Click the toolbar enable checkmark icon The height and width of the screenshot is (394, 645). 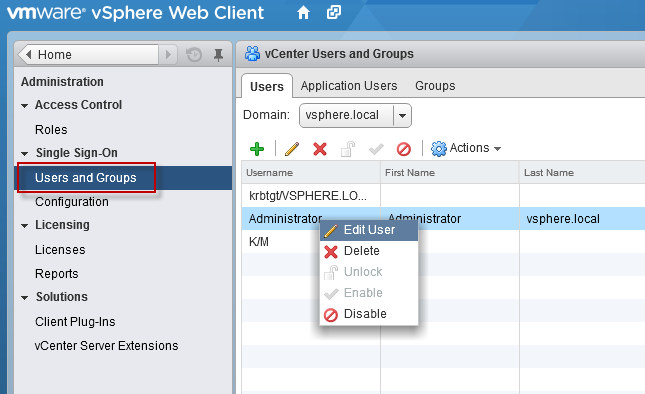coord(376,149)
